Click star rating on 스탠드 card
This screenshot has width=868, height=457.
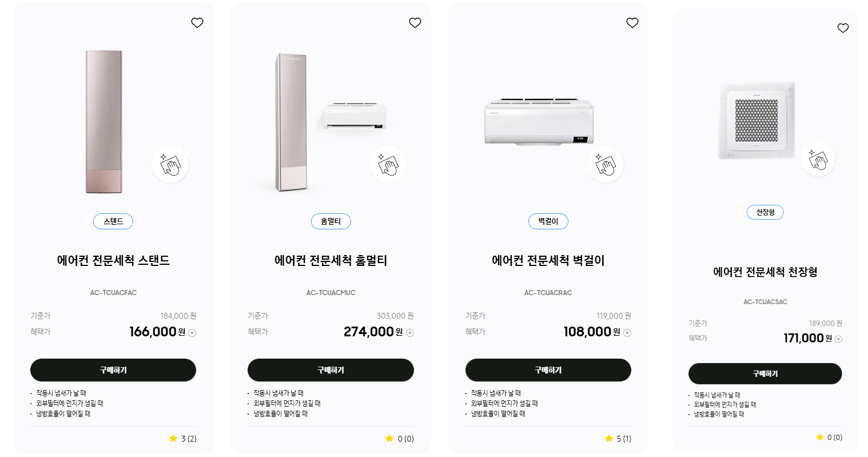[173, 439]
